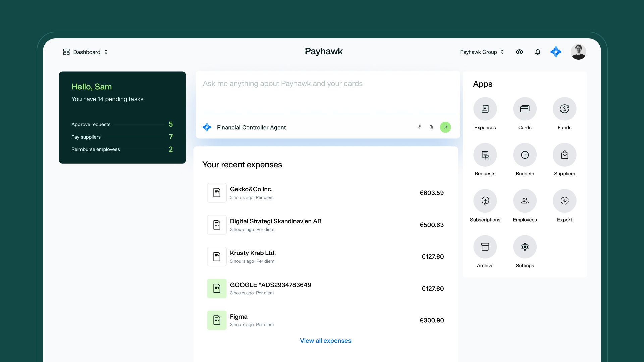Click the Krusty Krab Ltd. receipt icon

click(217, 256)
